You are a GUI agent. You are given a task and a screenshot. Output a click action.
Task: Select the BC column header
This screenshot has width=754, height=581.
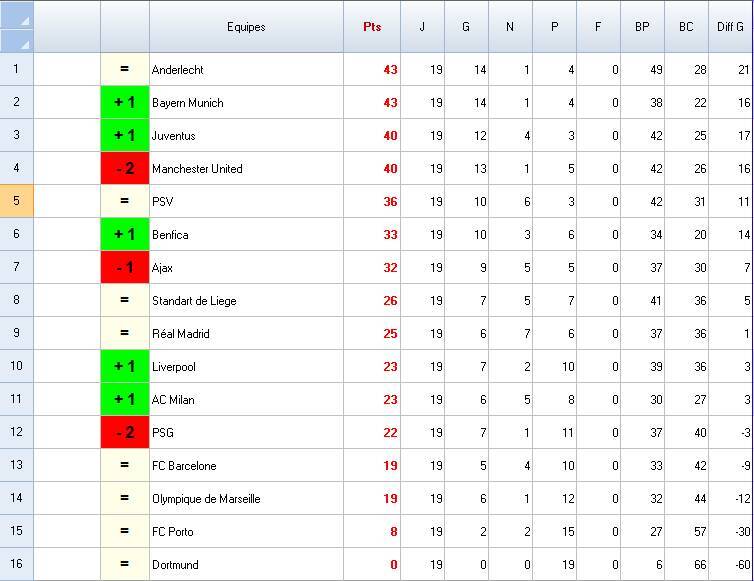tap(686, 27)
